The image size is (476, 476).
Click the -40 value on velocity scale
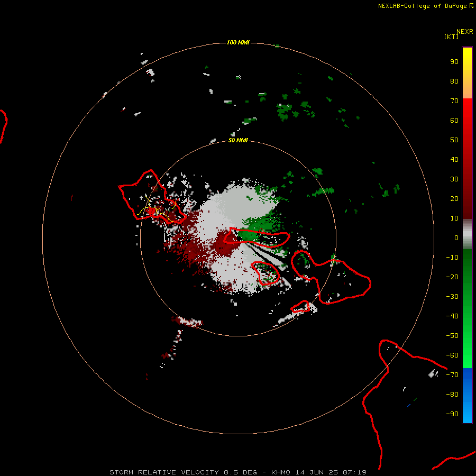(452, 316)
